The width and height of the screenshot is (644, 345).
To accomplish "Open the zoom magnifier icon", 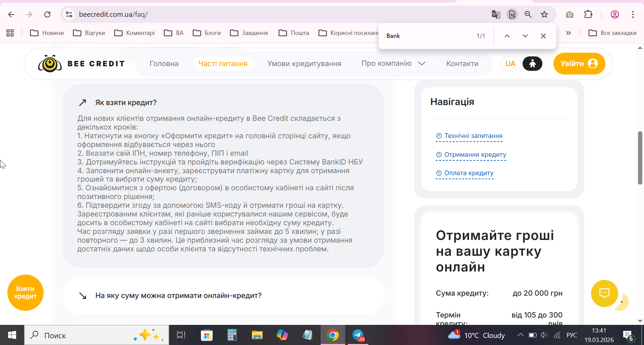I will coord(528,14).
